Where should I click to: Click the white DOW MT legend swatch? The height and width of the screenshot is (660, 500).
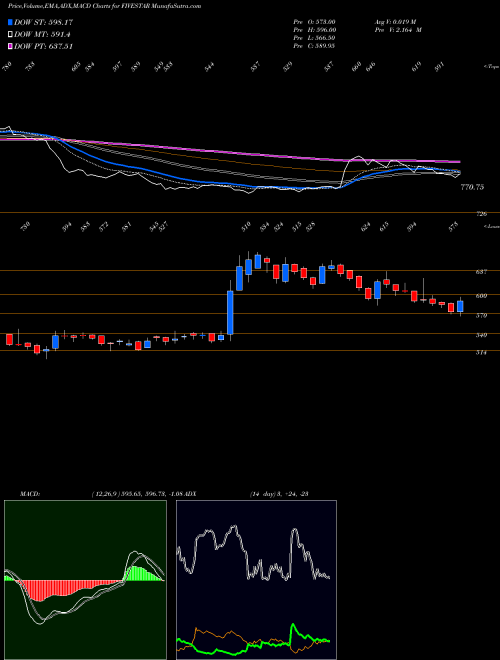point(10,34)
